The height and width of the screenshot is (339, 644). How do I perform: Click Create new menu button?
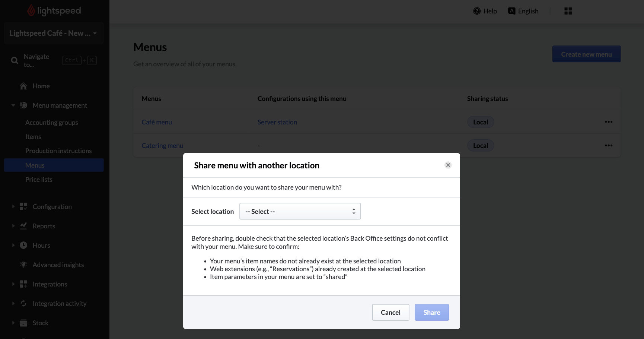(x=586, y=54)
